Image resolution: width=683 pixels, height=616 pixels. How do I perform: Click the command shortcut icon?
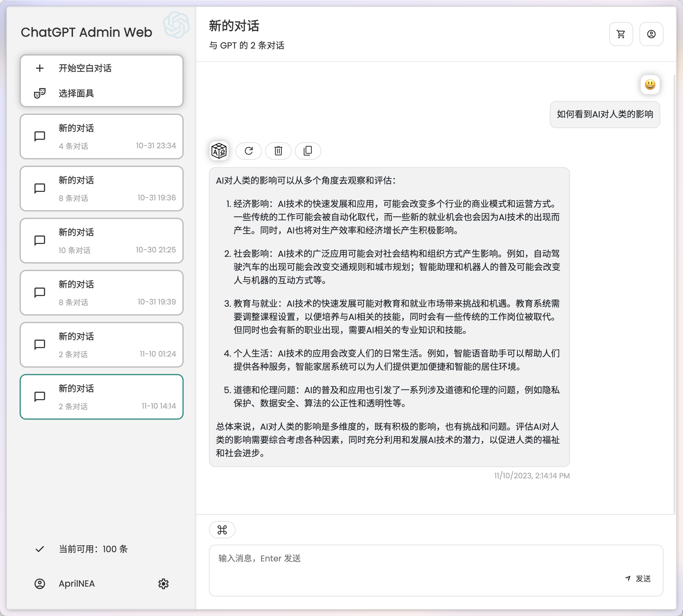222,530
